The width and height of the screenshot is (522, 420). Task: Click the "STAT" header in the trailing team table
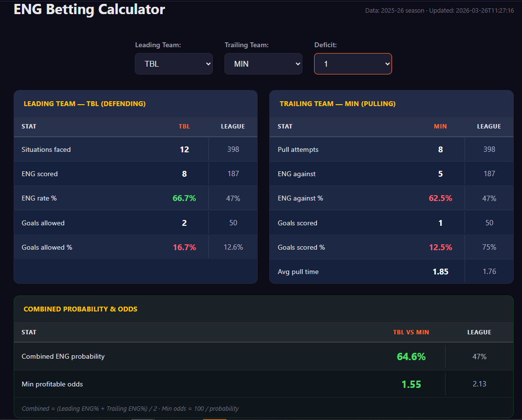click(x=285, y=127)
